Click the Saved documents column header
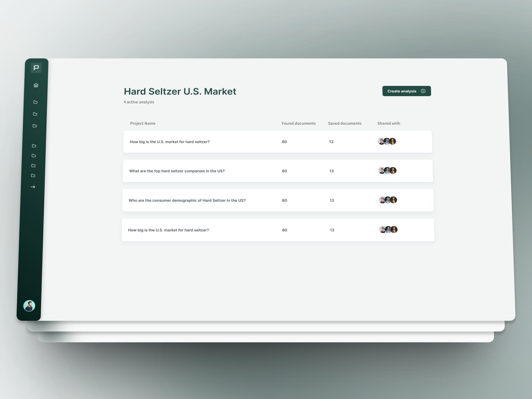Image resolution: width=532 pixels, height=399 pixels. pos(344,123)
